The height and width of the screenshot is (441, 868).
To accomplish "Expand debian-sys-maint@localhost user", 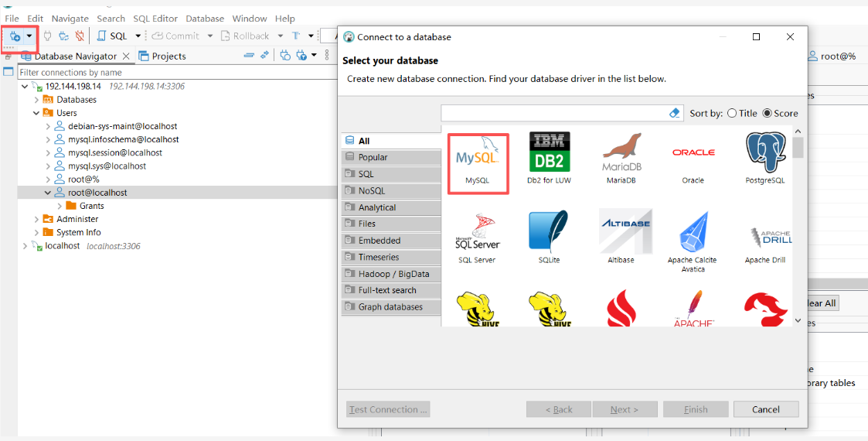I will coord(48,126).
